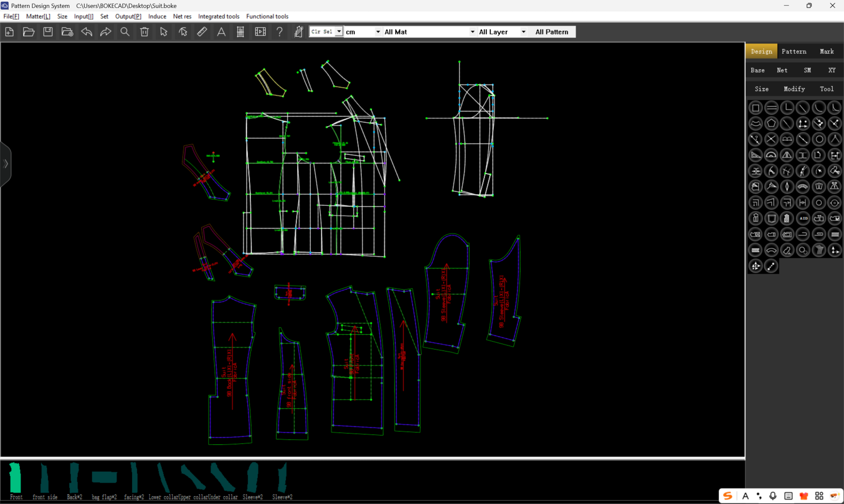Viewport: 844px width, 504px height.
Task: Open the cm unit dropdown
Action: (377, 32)
